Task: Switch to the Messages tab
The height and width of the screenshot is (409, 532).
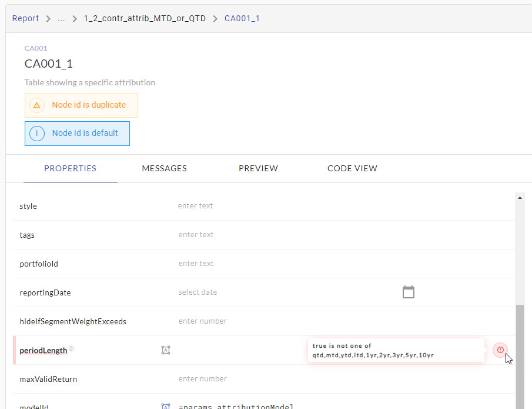Action: tap(164, 168)
